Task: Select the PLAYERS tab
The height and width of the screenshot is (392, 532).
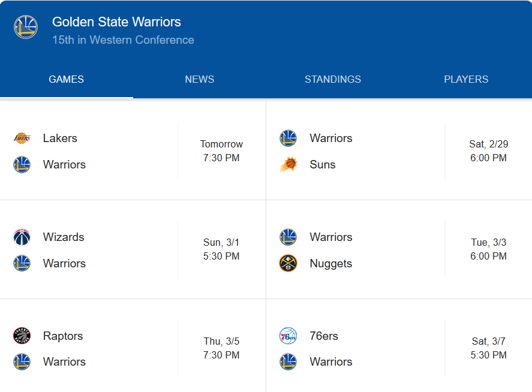Action: 466,79
